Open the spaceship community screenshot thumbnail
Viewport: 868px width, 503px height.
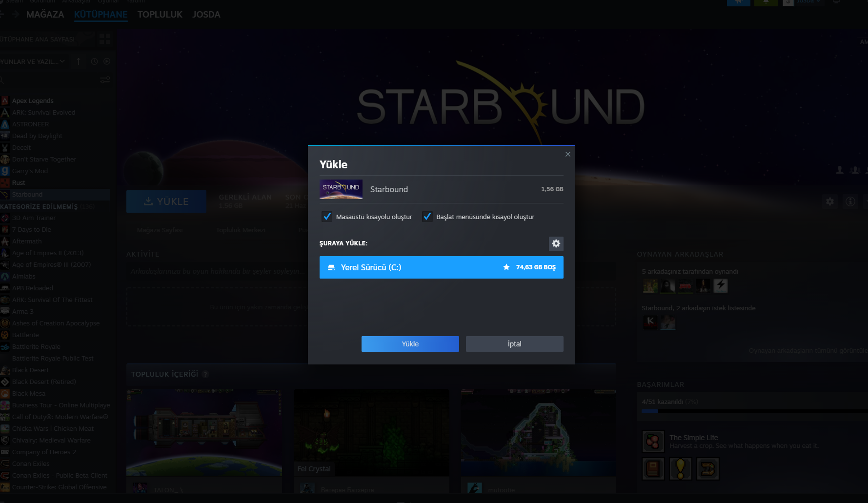coord(204,432)
